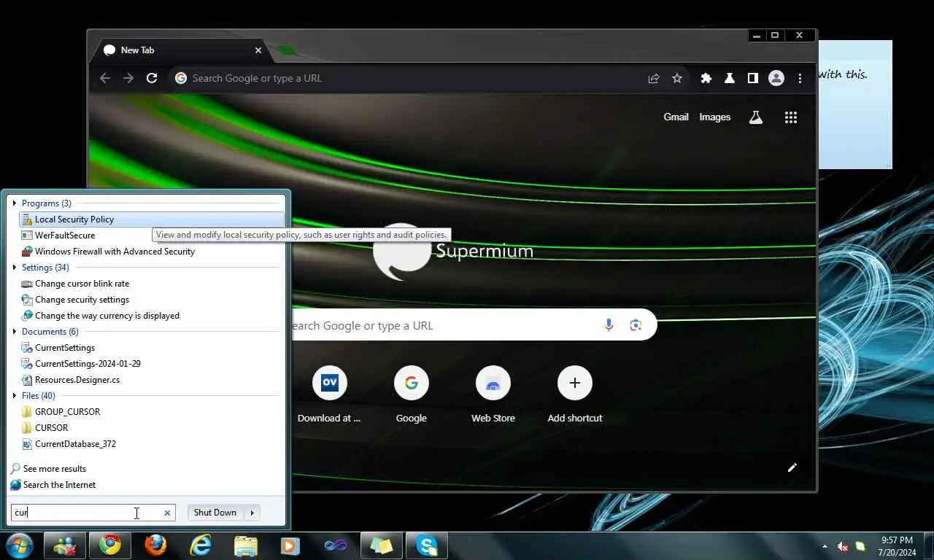Screen dimensions: 934x560
Task: Click the Windows Start orb
Action: 19,545
